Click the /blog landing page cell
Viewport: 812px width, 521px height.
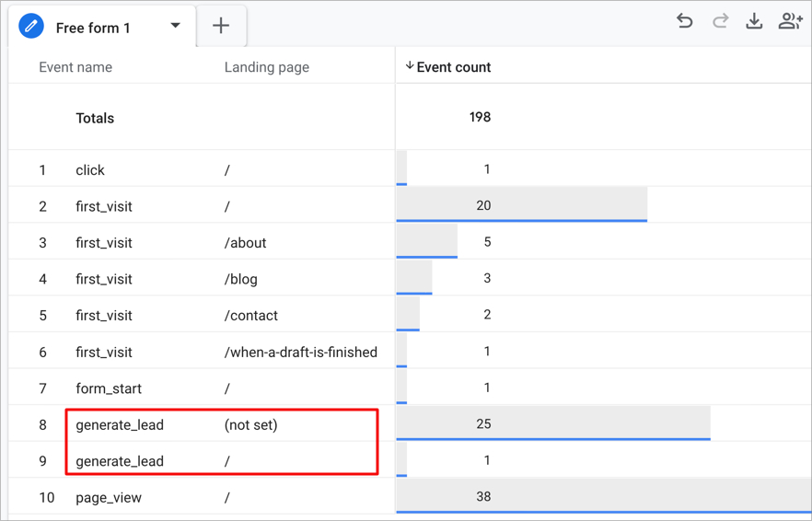click(241, 279)
